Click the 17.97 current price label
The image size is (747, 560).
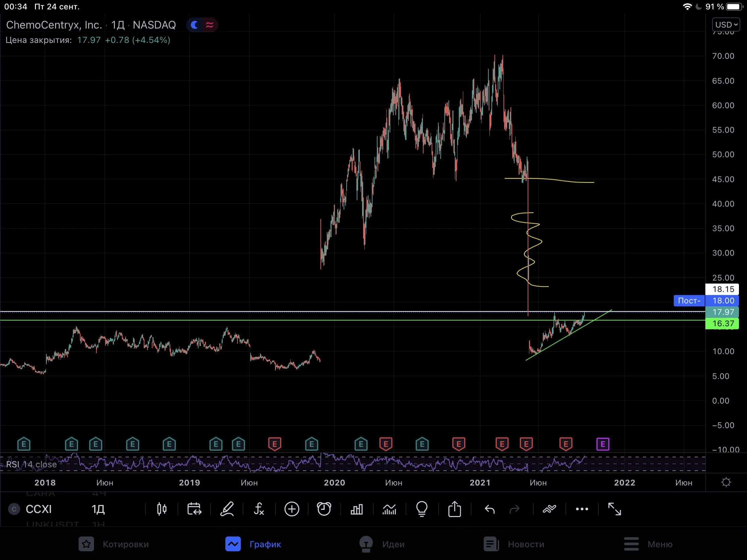click(x=722, y=312)
